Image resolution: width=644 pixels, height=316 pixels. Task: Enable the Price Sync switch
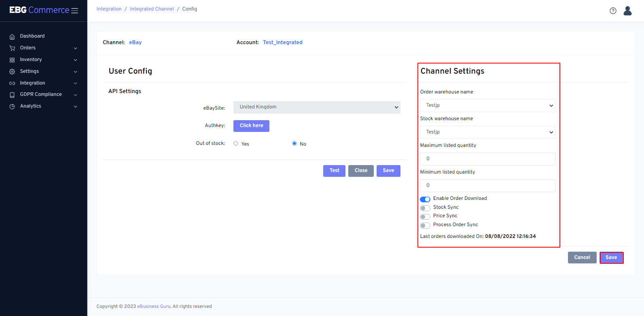425,216
